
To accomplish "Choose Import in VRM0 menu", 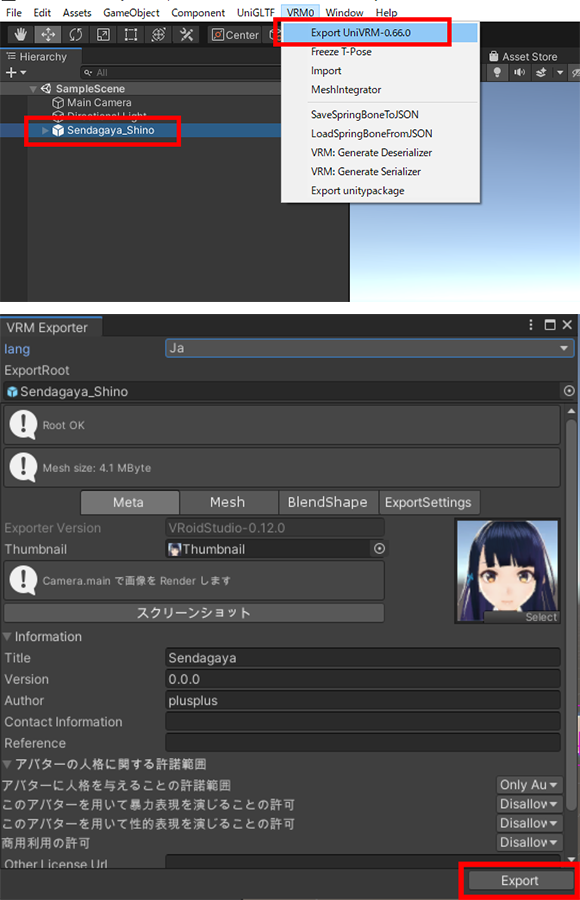I will [x=380, y=71].
